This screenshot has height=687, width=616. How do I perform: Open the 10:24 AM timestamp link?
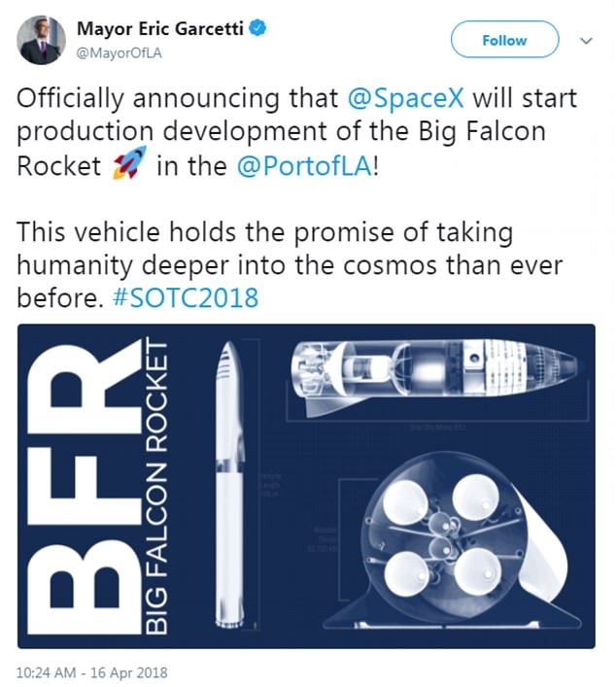click(92, 672)
